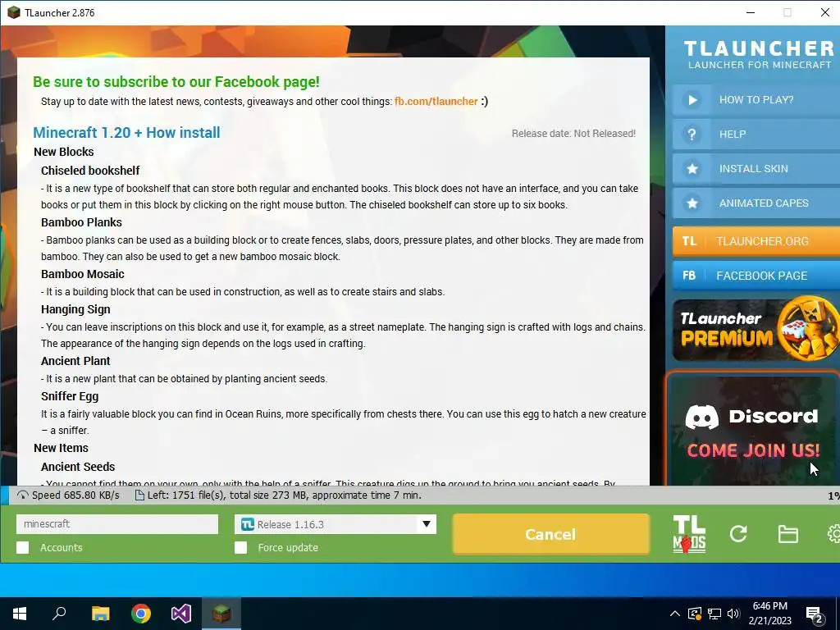The image size is (840, 630).
Task: Click the Bamboo Planks heading
Action: click(81, 222)
